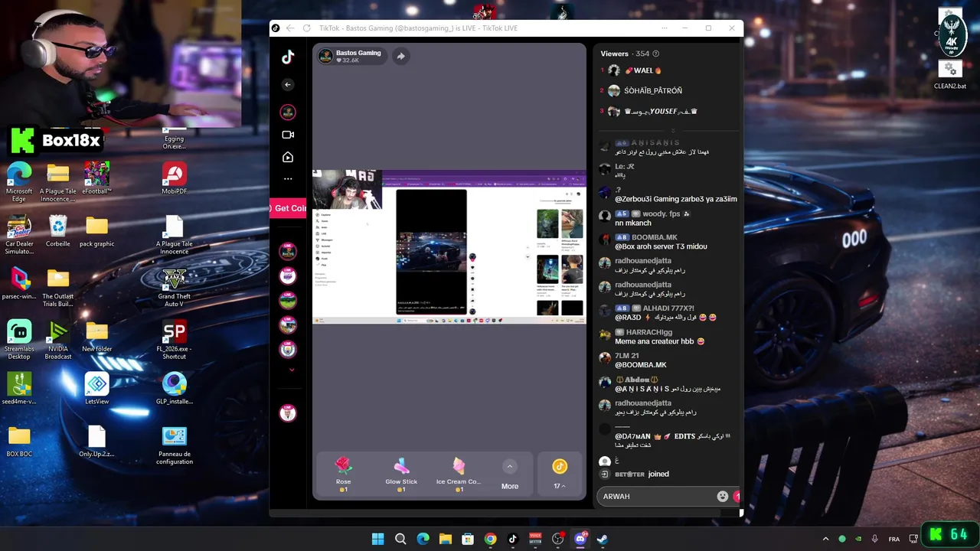This screenshot has width=980, height=551.
Task: Click commenter ALHADI 777X?! username
Action: [x=668, y=308]
